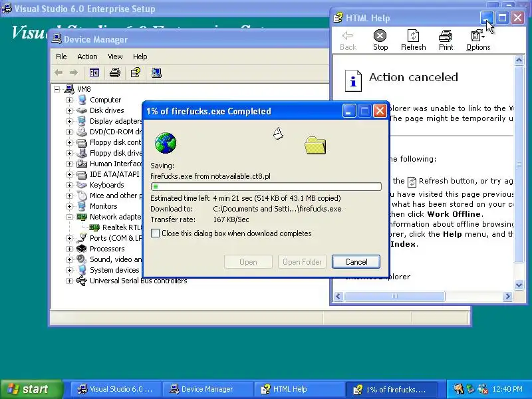The height and width of the screenshot is (399, 532).
Task: Click Print in HTML Help toolbar
Action: (446, 40)
